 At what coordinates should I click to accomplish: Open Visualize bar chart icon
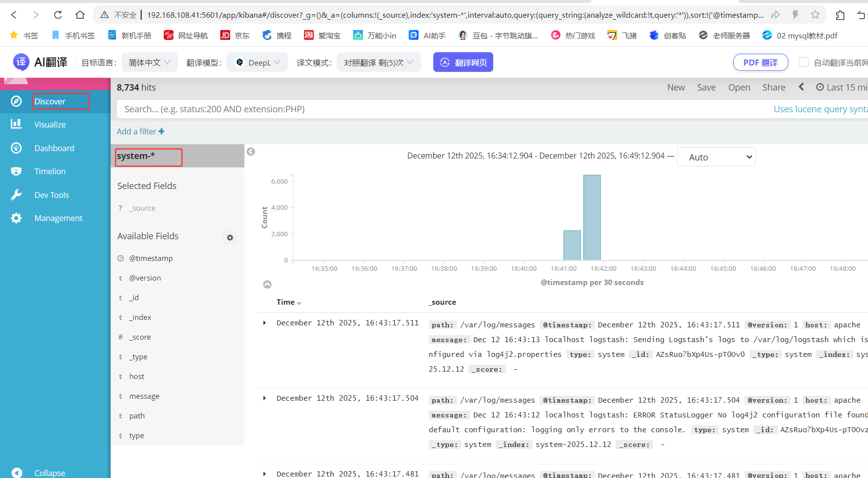point(16,124)
